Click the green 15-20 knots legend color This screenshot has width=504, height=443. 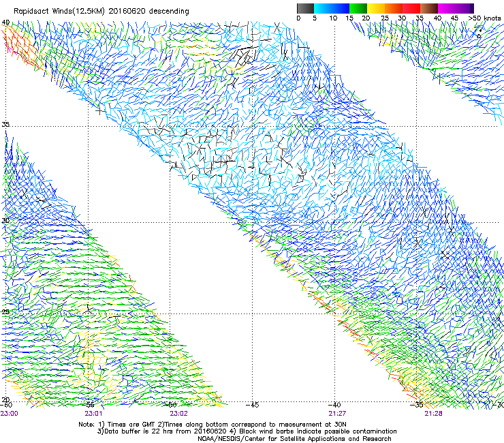tap(358, 8)
